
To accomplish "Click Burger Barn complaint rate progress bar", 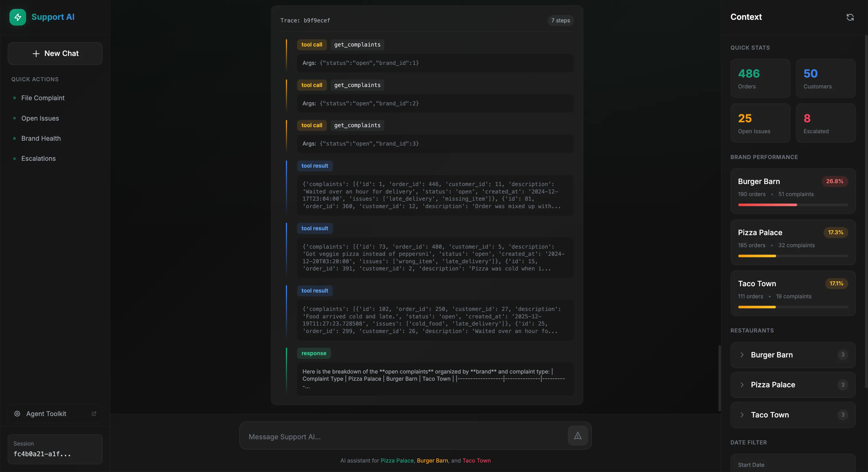I will click(x=793, y=205).
